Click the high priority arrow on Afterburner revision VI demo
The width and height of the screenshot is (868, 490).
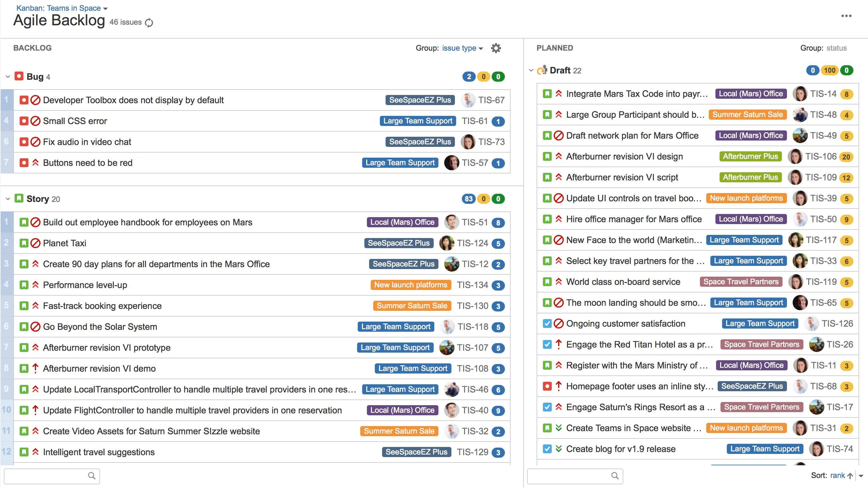click(x=35, y=368)
